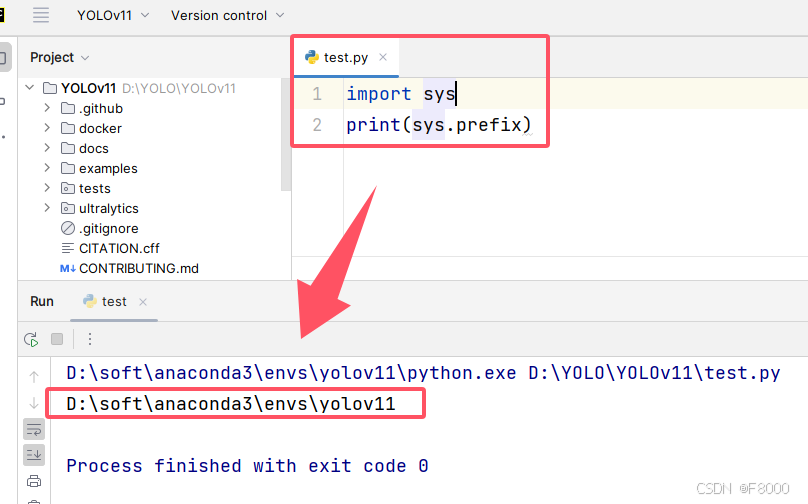The image size is (808, 504).
Task: Toggle soft-wrap in the console
Action: tap(34, 429)
